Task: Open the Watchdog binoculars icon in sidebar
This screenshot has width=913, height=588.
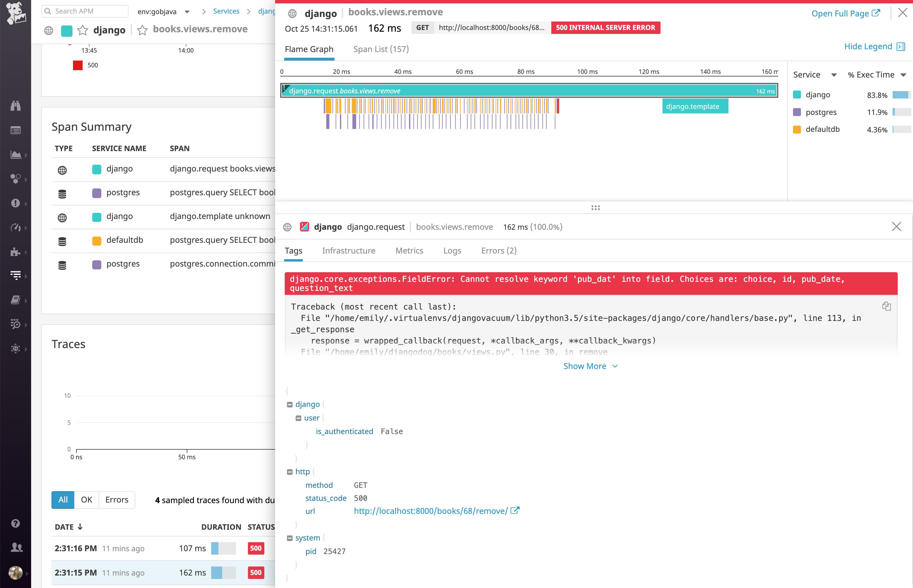Action: (x=15, y=106)
